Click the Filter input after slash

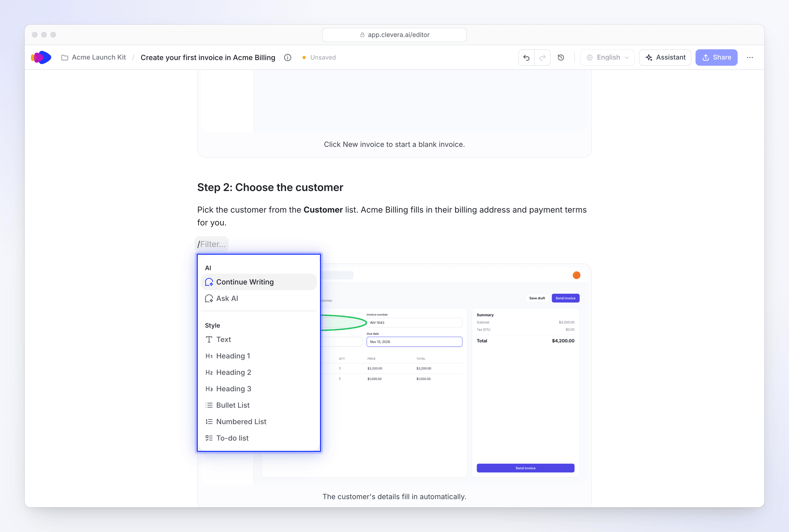click(x=212, y=244)
